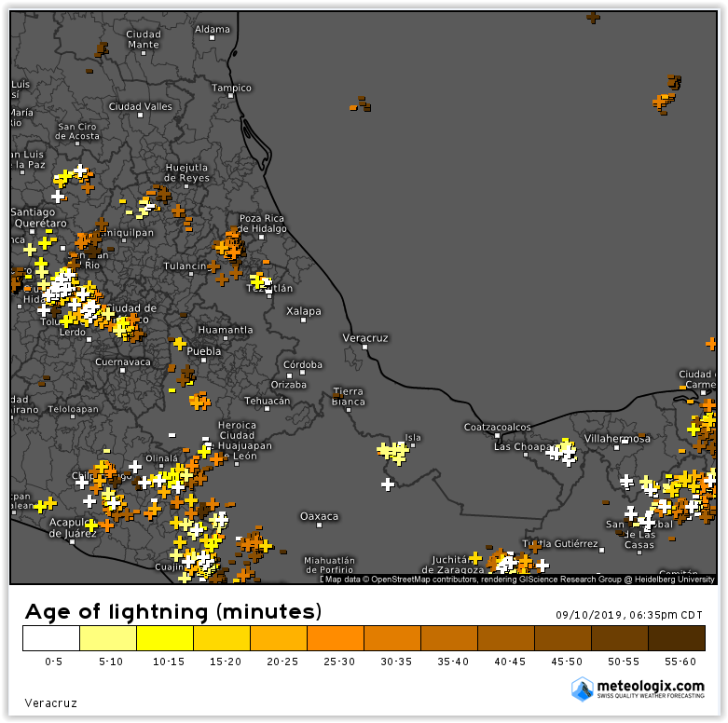Image resolution: width=728 pixels, height=723 pixels.
Task: Click the Huejutla de Reyes label
Action: click(x=186, y=172)
